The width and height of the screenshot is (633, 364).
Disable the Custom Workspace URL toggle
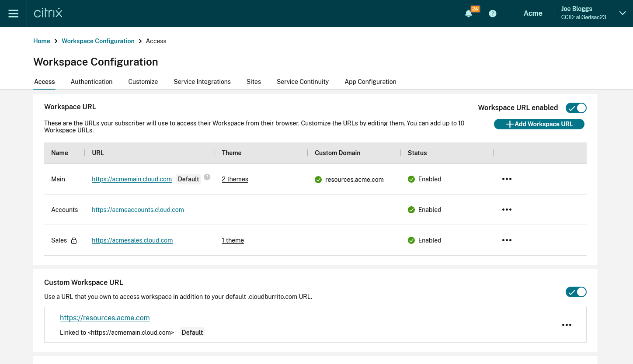tap(576, 292)
